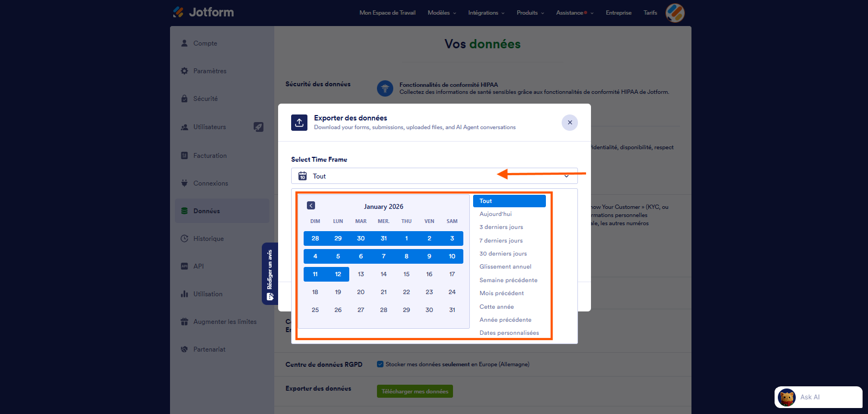Click the rocket badge beside Utilisateurs

[259, 127]
